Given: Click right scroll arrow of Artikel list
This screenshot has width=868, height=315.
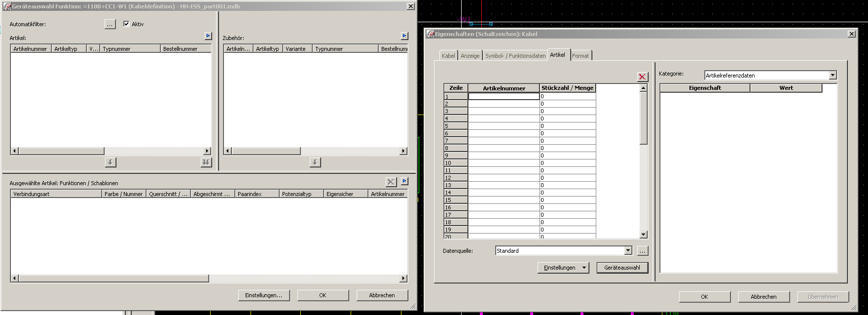Looking at the screenshot, I should pyautogui.click(x=207, y=151).
